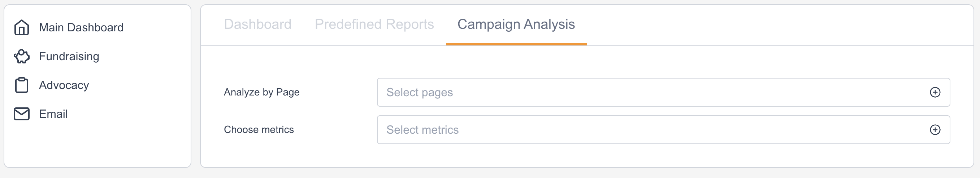
Task: Expand the Select pages dropdown
Action: tap(647, 92)
